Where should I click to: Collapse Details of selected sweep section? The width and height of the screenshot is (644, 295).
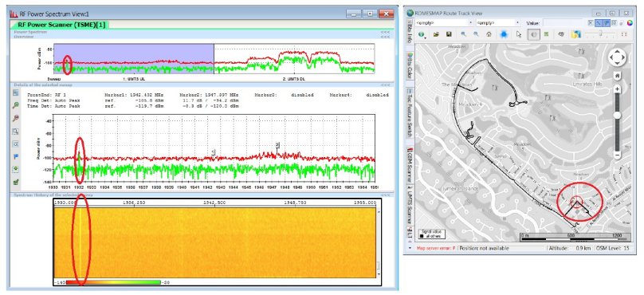(x=385, y=85)
